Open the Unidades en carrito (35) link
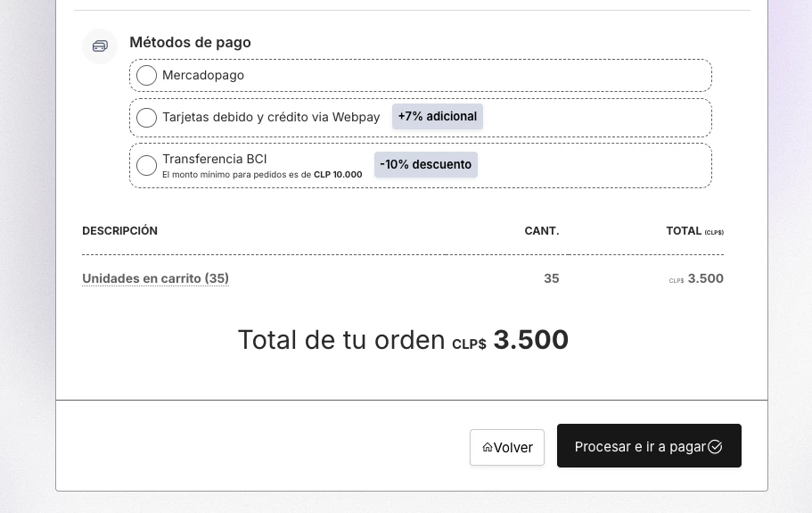The width and height of the screenshot is (812, 513). coord(155,278)
